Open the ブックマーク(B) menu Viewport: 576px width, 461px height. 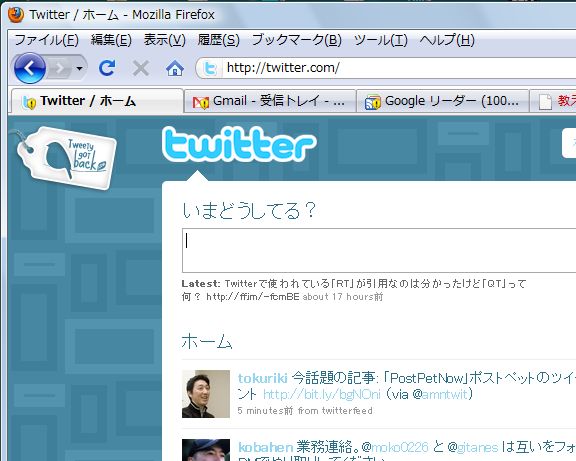(x=297, y=40)
